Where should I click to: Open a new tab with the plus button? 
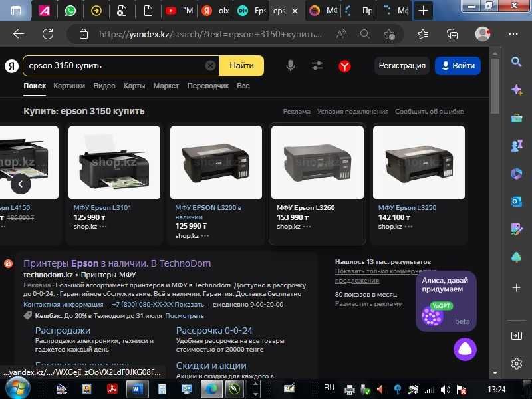coord(423,11)
